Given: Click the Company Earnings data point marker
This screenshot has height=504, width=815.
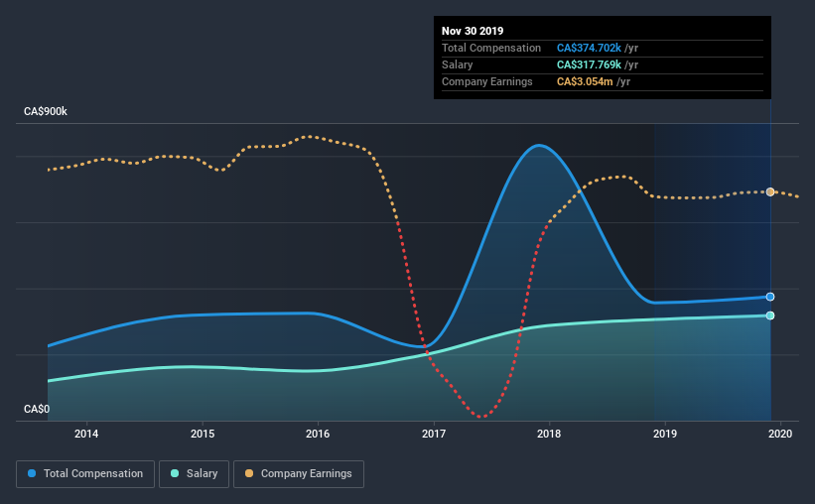Looking at the screenshot, I should (770, 191).
